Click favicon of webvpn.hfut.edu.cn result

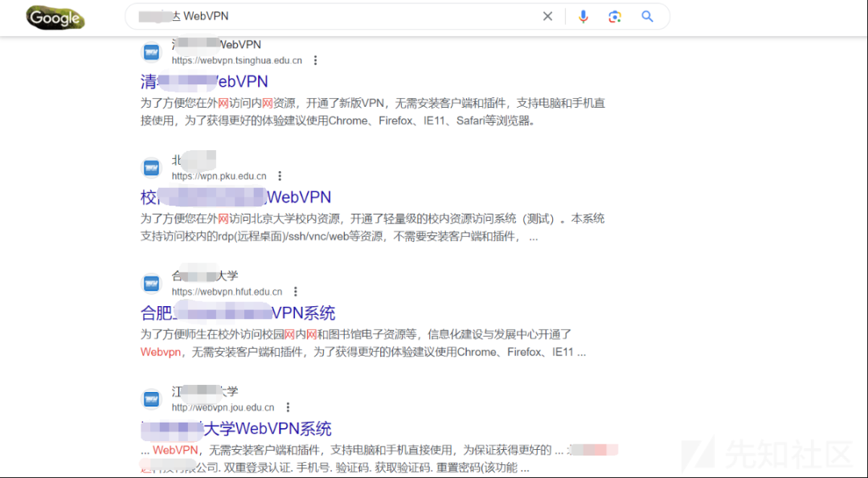pos(151,284)
